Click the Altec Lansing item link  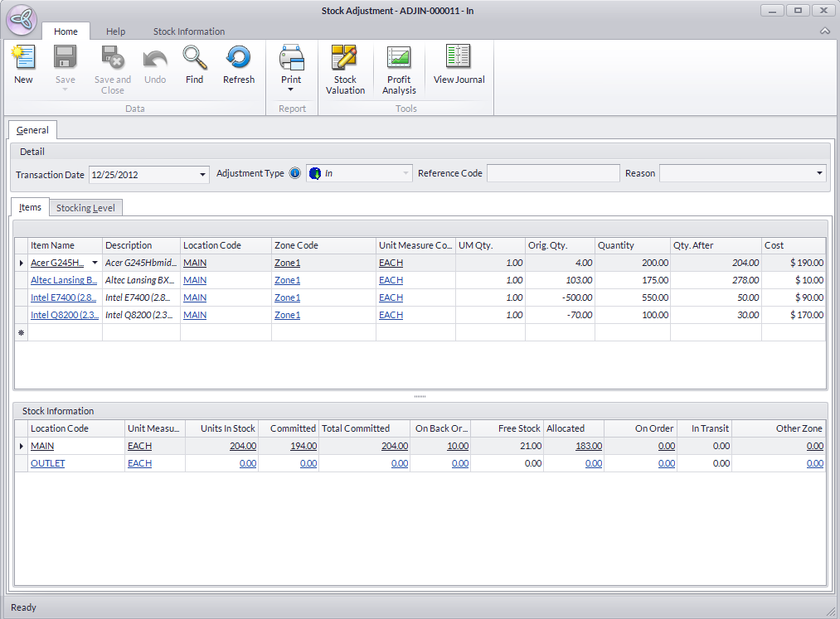pyautogui.click(x=63, y=280)
